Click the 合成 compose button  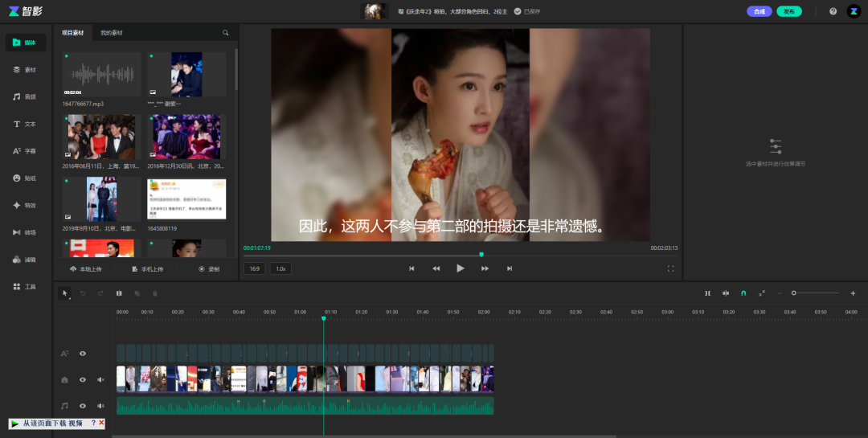point(759,11)
